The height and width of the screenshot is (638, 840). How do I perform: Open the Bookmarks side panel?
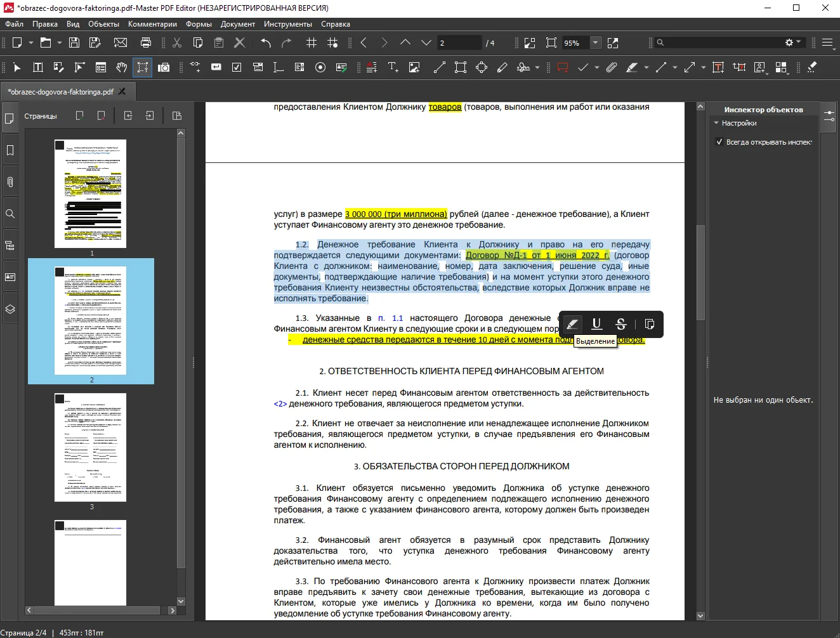[x=10, y=150]
